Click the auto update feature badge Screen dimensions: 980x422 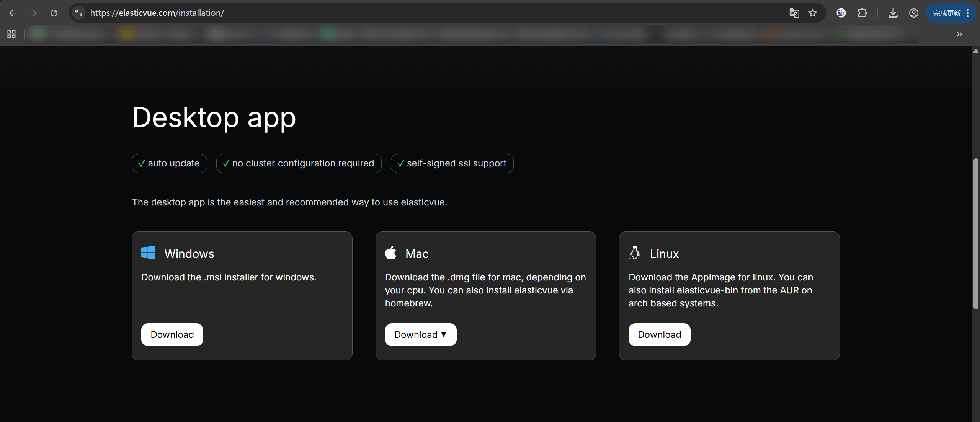click(169, 163)
